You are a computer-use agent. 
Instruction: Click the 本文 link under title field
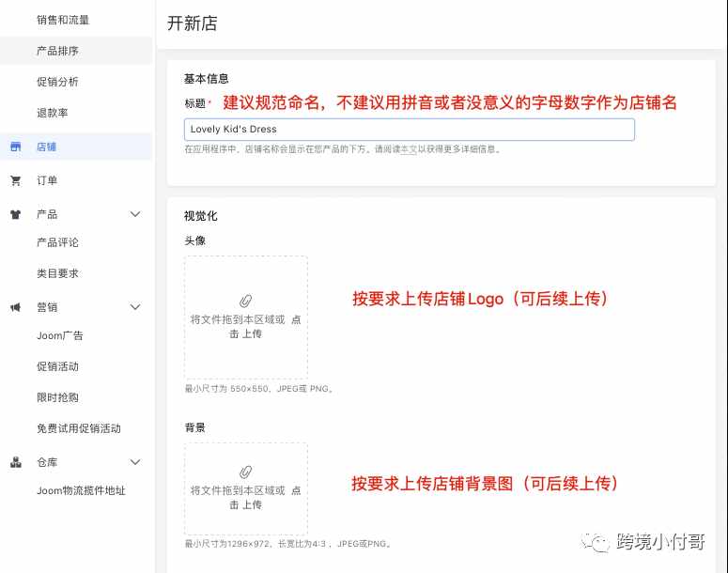click(409, 149)
